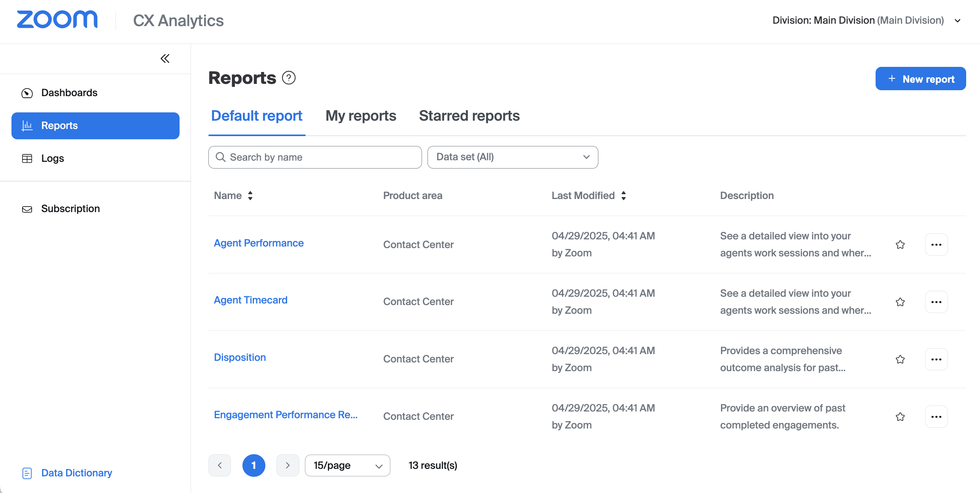Viewport: 980px width, 493px height.
Task: Click the Reports help question mark icon
Action: point(289,78)
